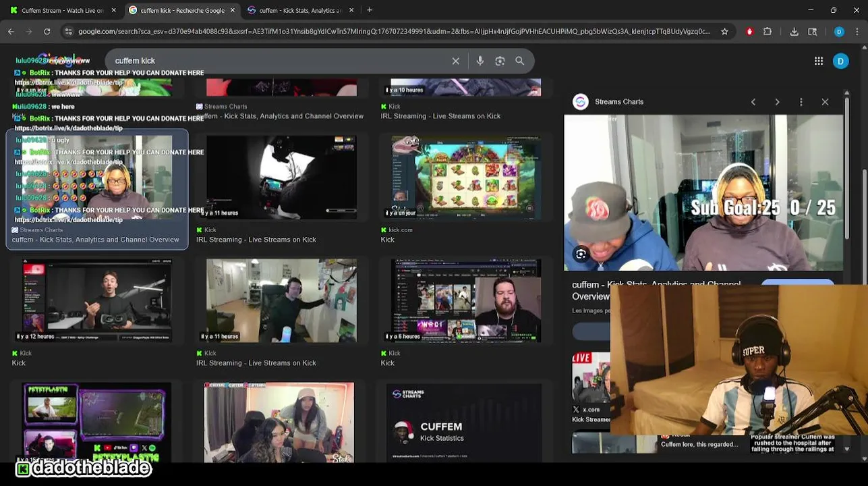Search inside the preview image with Lens
The image size is (868, 486).
click(581, 254)
